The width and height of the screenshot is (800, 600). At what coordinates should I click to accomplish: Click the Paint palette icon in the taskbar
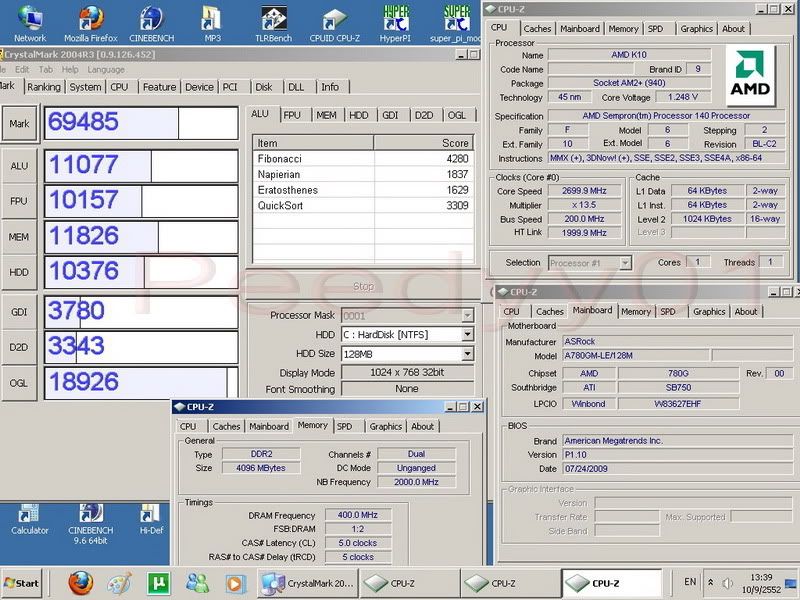119,583
